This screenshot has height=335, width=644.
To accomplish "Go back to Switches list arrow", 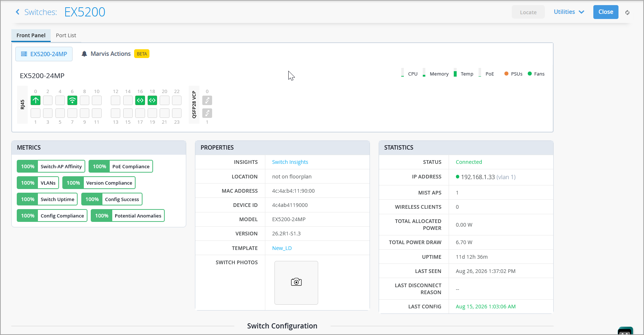I will [17, 12].
